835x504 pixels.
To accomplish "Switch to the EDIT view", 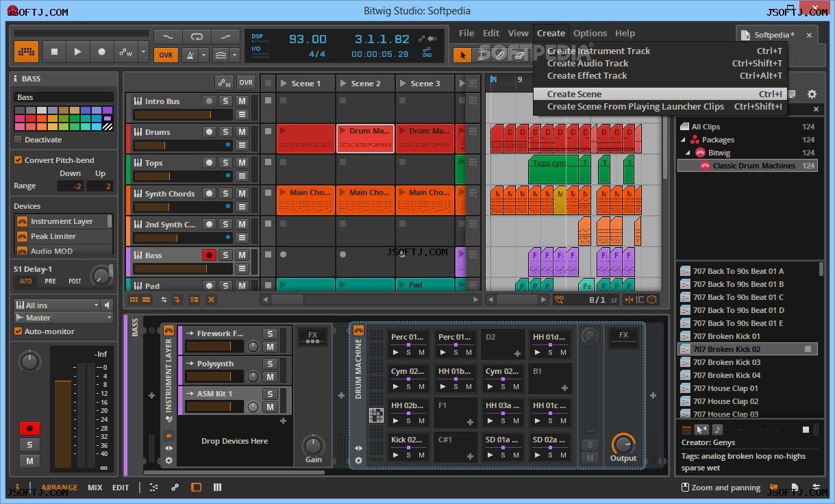I will tap(121, 488).
